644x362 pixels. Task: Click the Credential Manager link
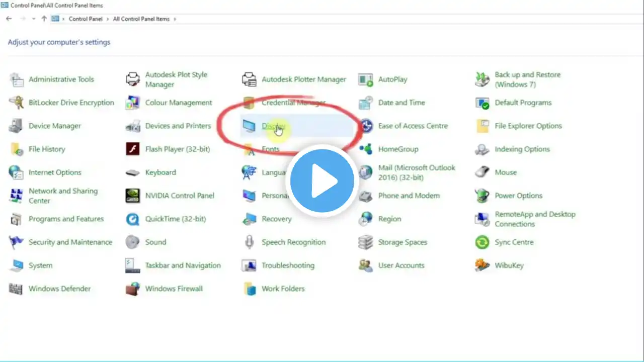[x=294, y=103]
